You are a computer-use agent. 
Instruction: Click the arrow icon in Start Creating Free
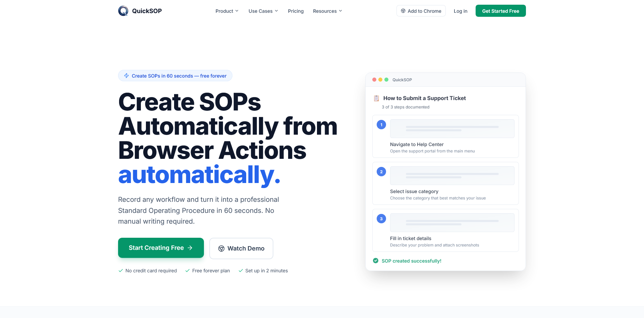190,248
